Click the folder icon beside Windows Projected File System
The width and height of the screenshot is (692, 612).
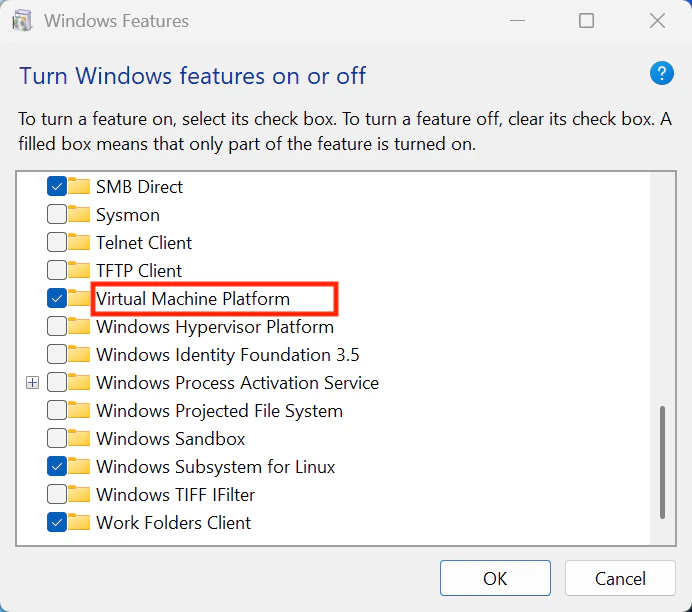(x=79, y=410)
